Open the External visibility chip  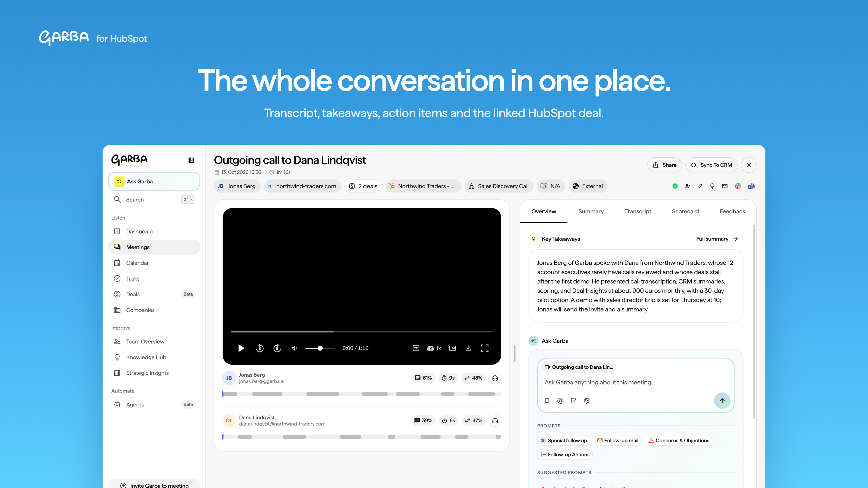pyautogui.click(x=588, y=186)
